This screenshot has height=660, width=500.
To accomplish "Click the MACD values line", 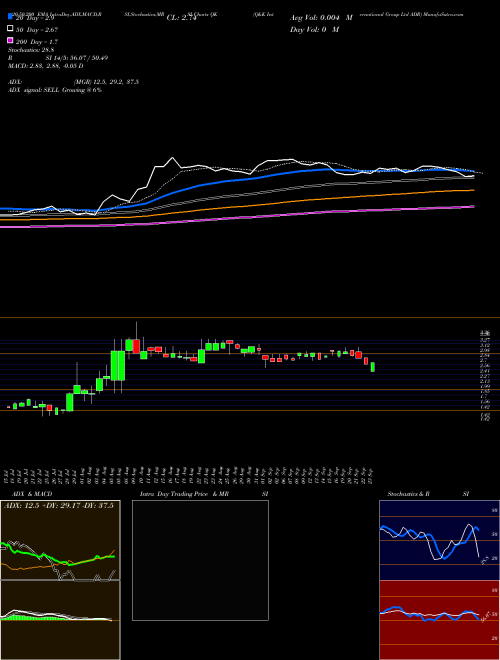I will [x=45, y=66].
